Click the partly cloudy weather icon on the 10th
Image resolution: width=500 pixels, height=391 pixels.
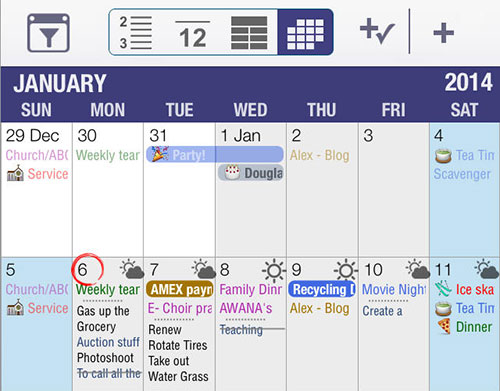(417, 269)
